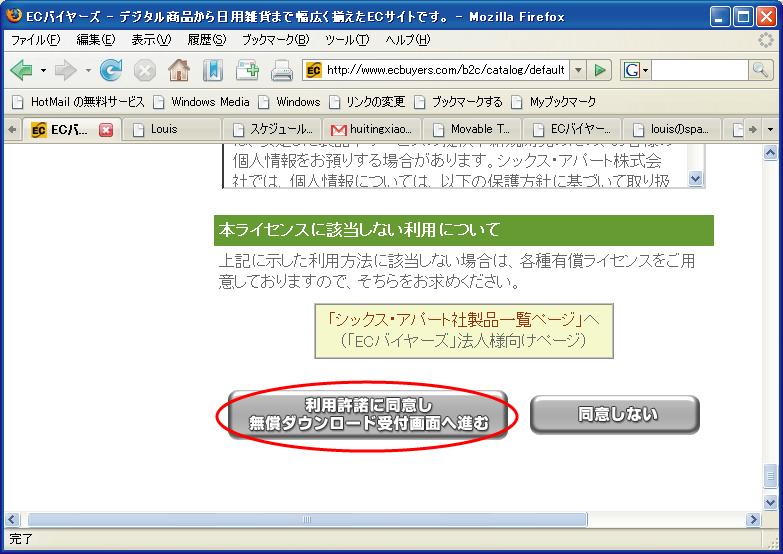Click the 完了 status bar text

tap(21, 539)
